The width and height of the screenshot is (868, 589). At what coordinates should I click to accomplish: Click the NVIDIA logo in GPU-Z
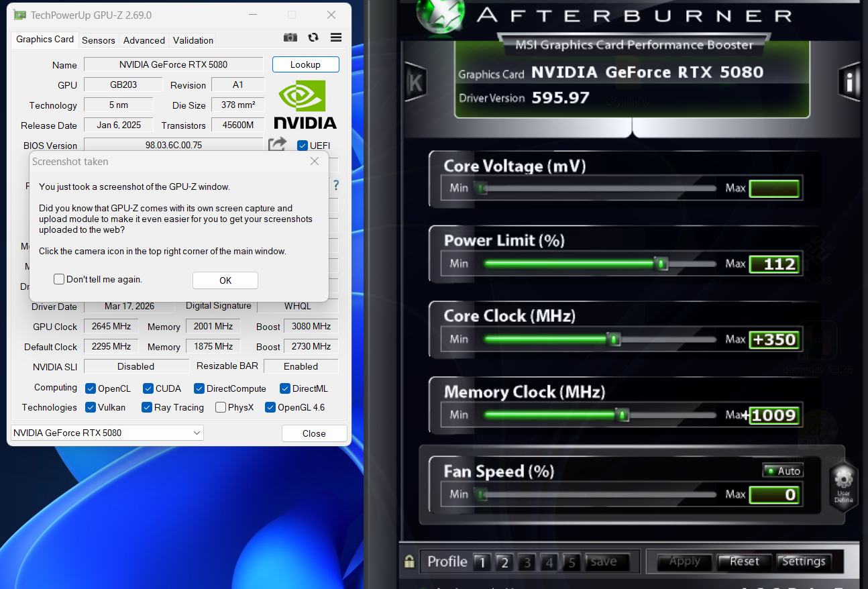[305, 104]
